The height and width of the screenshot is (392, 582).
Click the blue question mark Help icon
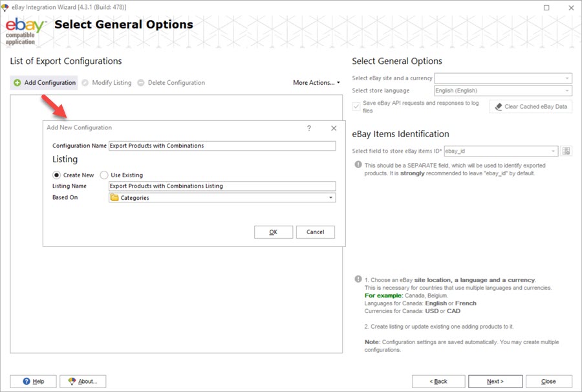click(27, 381)
